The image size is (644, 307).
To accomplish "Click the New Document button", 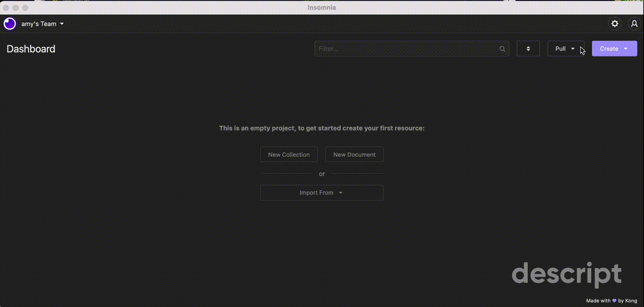I will (354, 154).
